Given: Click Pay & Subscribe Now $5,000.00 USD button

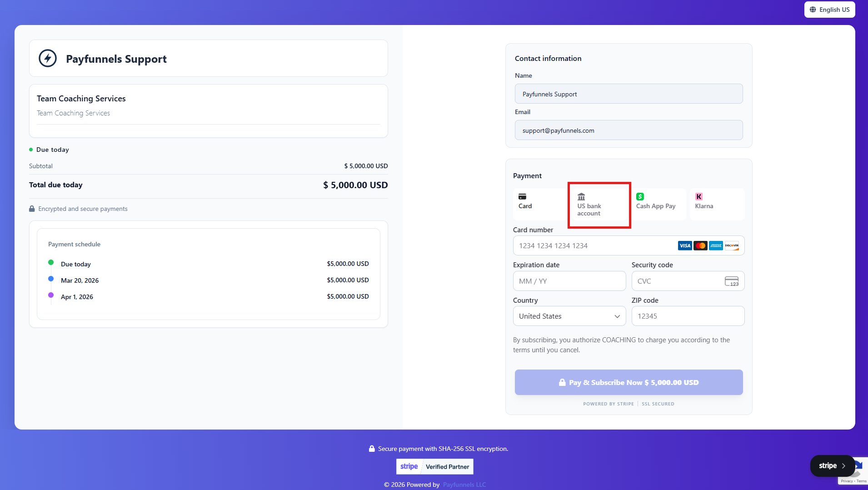Looking at the screenshot, I should [x=629, y=382].
